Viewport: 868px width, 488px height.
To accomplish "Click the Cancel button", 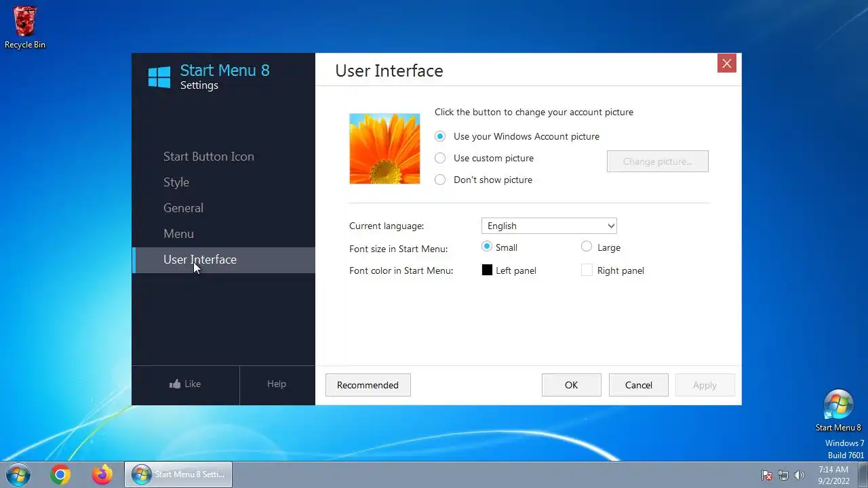I will coord(639,385).
